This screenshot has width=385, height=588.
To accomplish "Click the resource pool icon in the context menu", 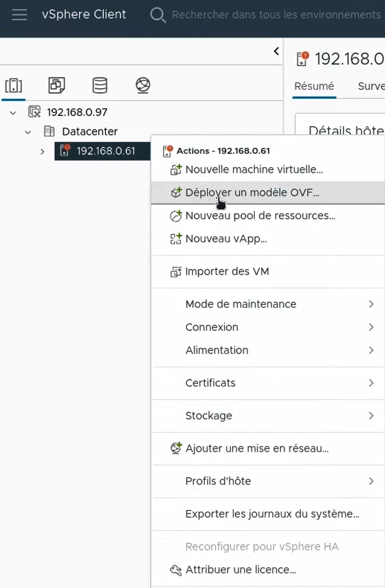I will [x=175, y=215].
